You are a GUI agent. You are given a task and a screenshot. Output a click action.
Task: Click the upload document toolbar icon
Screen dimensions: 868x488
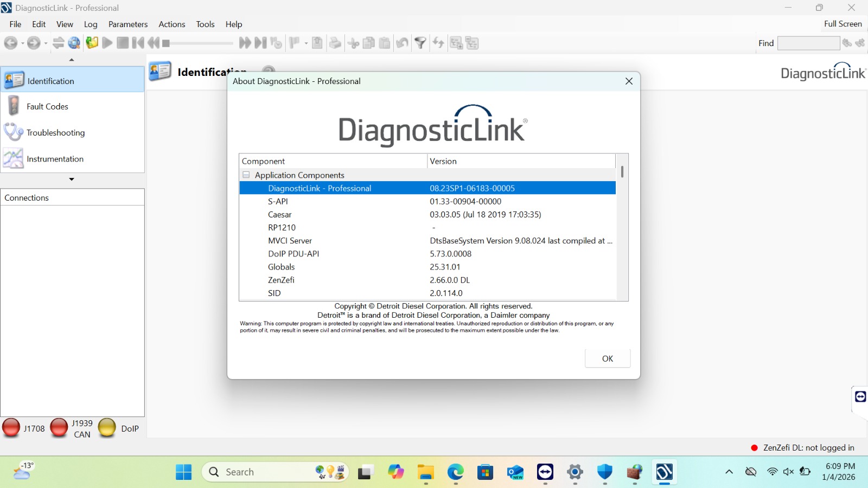tap(317, 43)
